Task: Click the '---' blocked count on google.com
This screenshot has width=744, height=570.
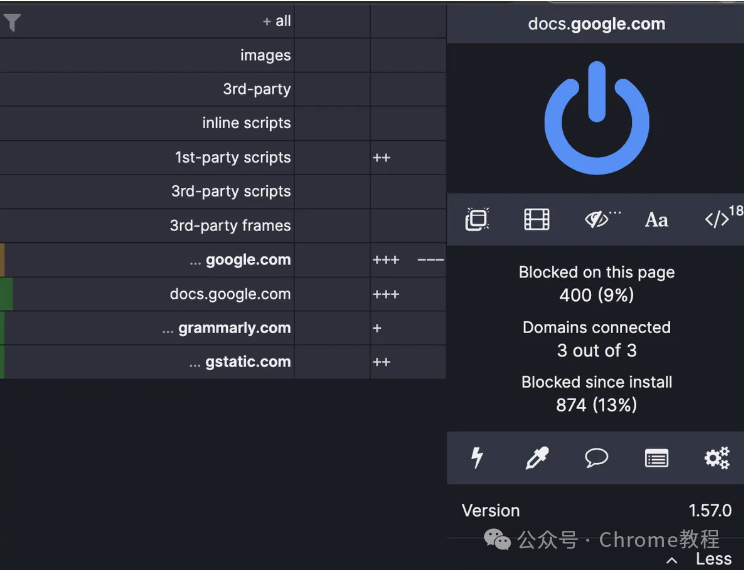Action: point(430,260)
